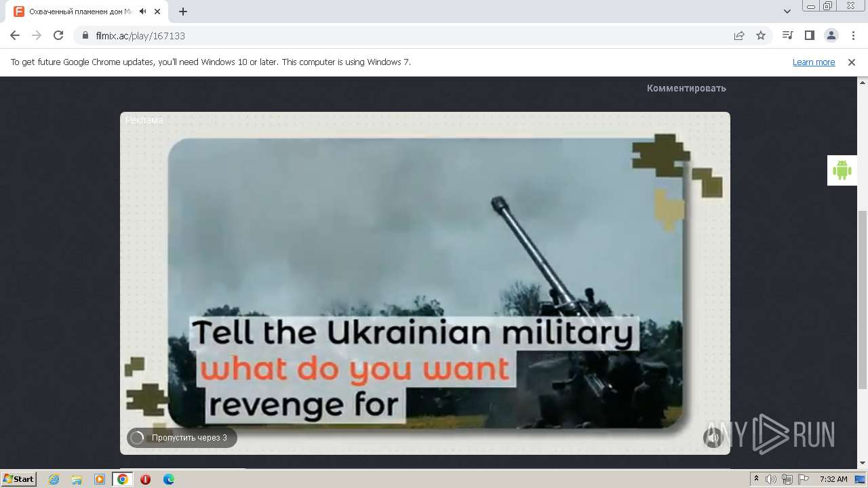Close the filmix browser tab
Screen dimensions: 868x488
coord(157,12)
